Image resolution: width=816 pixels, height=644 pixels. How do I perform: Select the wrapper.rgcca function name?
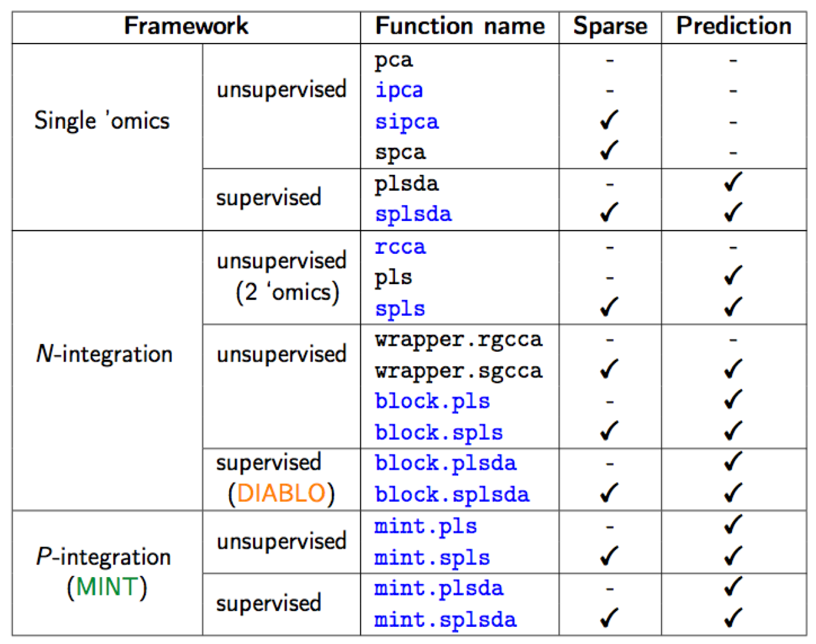pyautogui.click(x=459, y=340)
